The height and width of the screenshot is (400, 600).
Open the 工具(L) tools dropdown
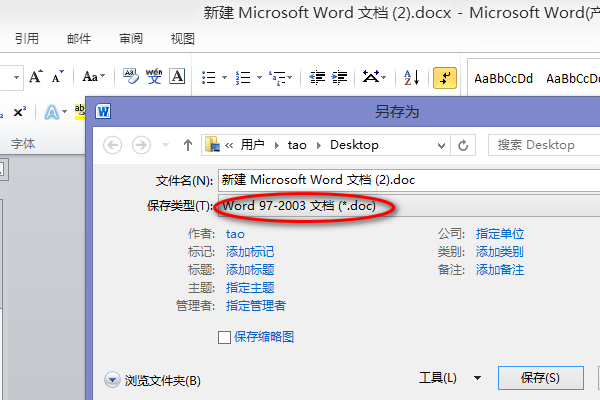pyautogui.click(x=450, y=378)
